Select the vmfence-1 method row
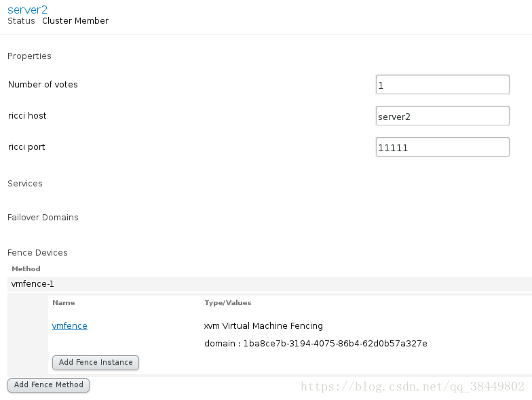The width and height of the screenshot is (532, 400). click(x=270, y=283)
